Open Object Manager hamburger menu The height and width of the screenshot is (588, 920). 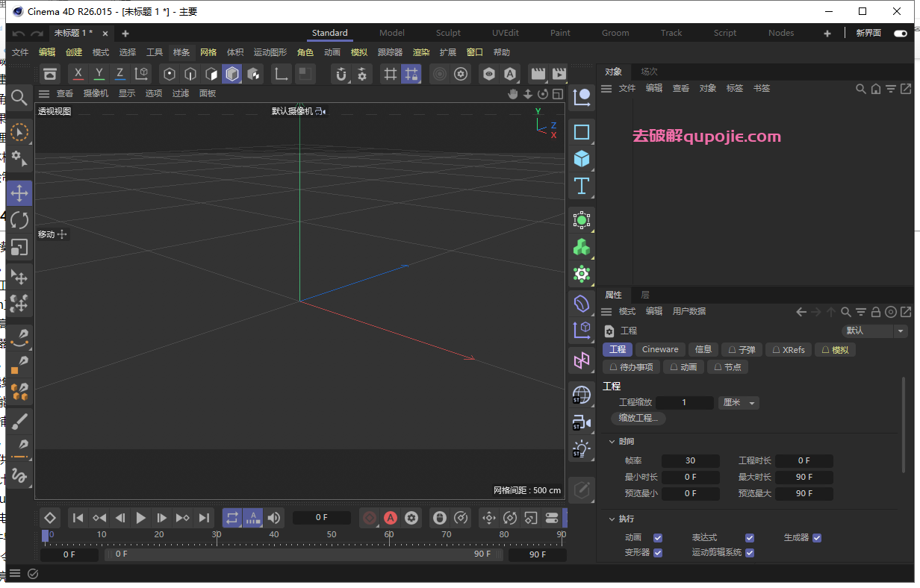(606, 88)
